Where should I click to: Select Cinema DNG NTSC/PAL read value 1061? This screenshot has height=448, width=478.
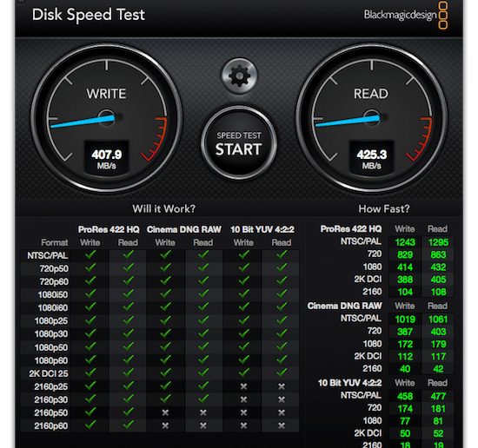(438, 320)
